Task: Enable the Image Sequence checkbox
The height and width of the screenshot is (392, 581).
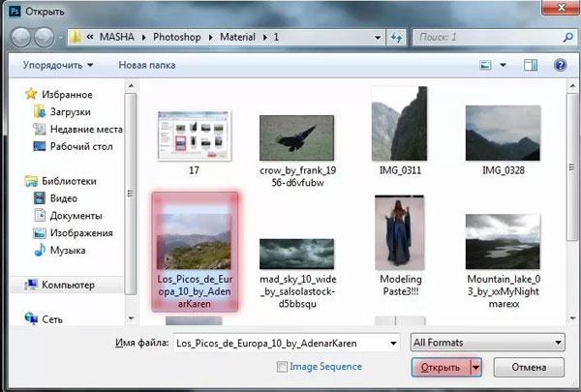Action: point(282,367)
